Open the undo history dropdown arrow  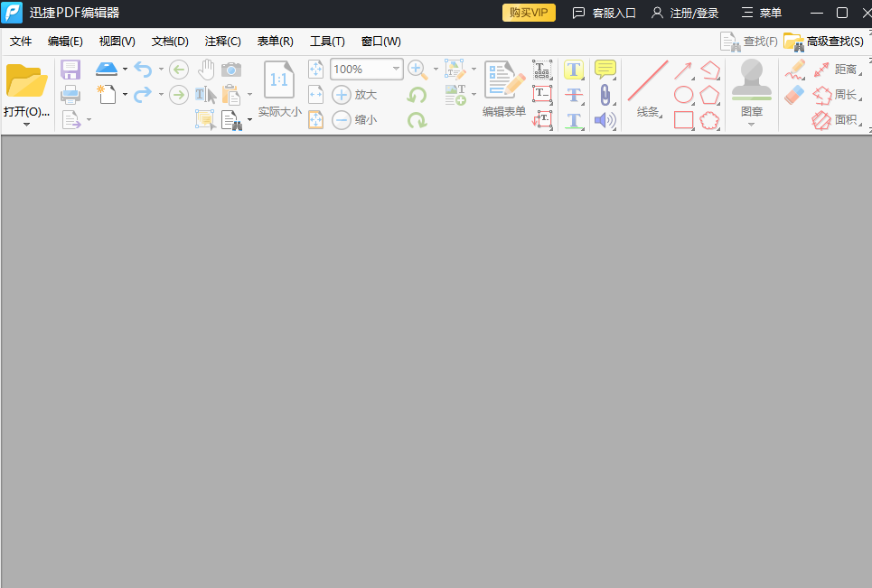pos(161,70)
